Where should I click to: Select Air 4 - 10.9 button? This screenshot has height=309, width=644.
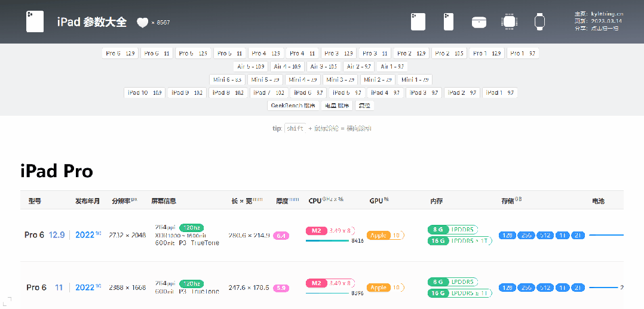287,66
